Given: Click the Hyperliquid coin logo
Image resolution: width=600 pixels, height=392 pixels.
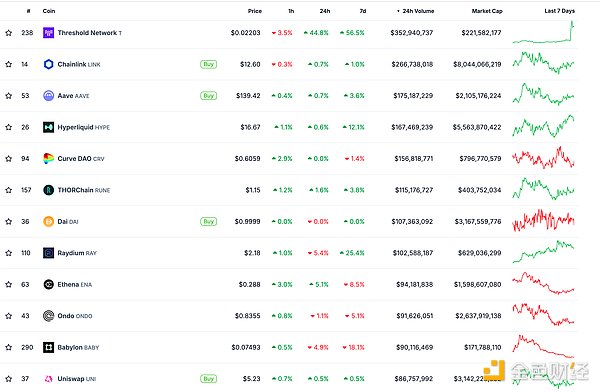Looking at the screenshot, I should point(48,127).
